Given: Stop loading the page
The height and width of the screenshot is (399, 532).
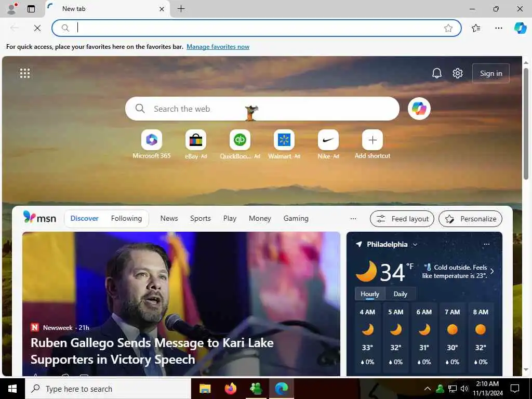Looking at the screenshot, I should [x=37, y=28].
